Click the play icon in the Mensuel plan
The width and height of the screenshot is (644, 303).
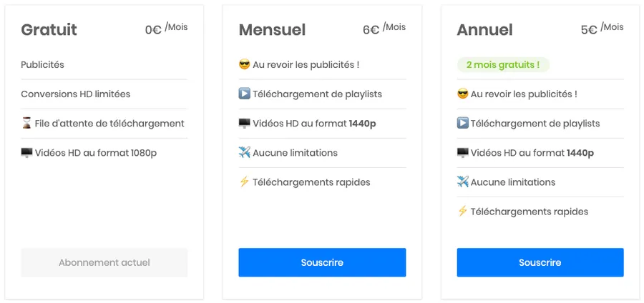(244, 94)
